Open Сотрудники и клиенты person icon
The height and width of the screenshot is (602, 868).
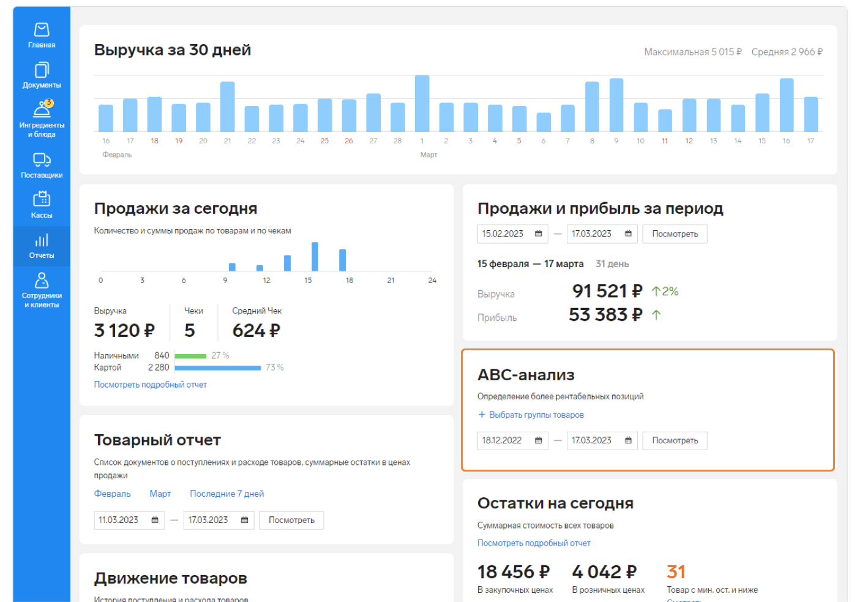[42, 280]
